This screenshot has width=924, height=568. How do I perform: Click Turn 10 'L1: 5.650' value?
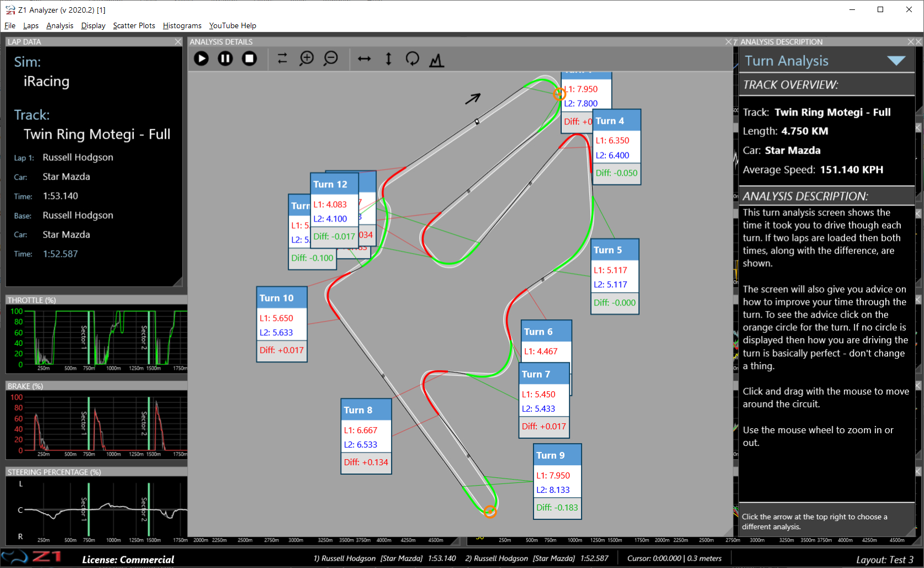tap(276, 318)
